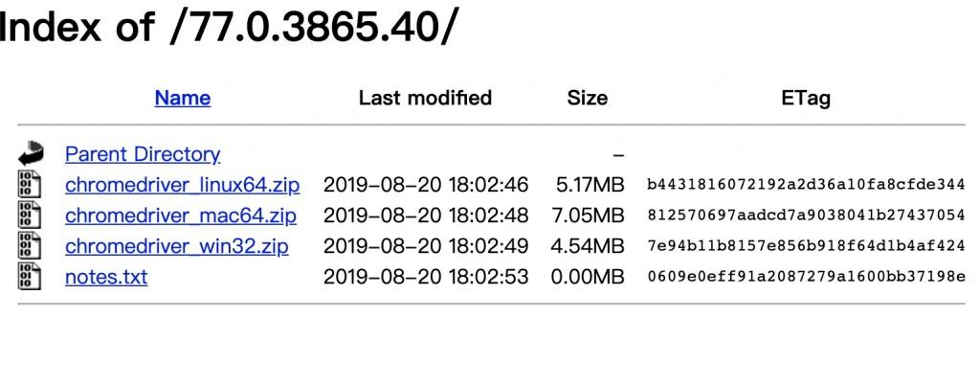Sort listing via the Name header link
Screen dimensions: 980x386
click(x=183, y=99)
